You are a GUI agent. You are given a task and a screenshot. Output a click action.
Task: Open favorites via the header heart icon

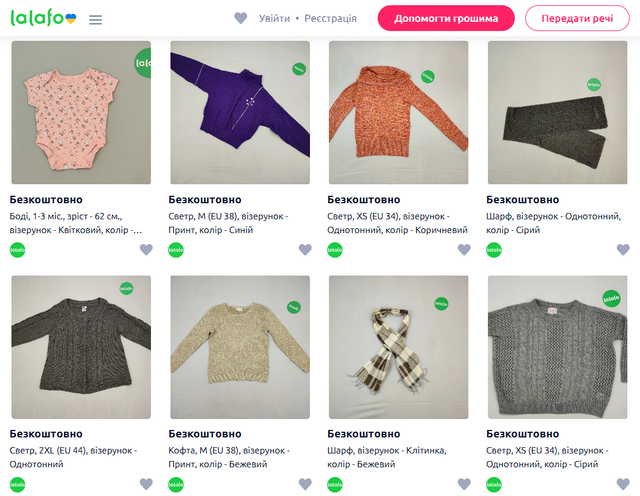pos(240,18)
